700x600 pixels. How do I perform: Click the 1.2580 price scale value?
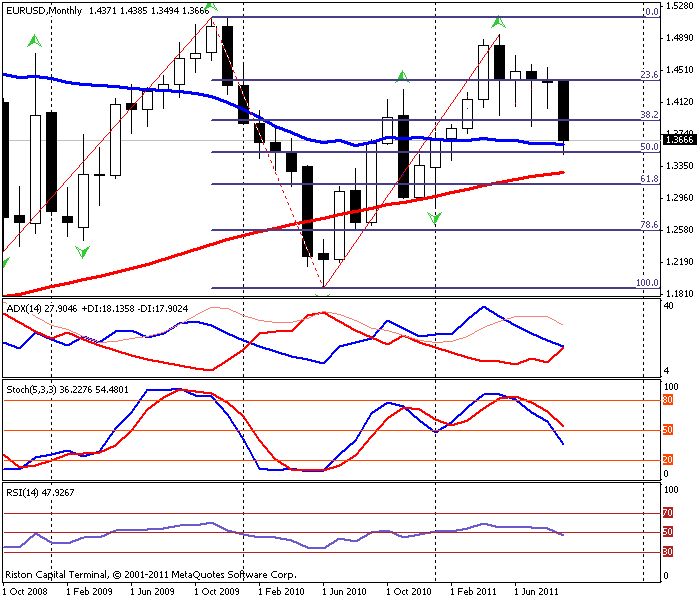pyautogui.click(x=679, y=229)
